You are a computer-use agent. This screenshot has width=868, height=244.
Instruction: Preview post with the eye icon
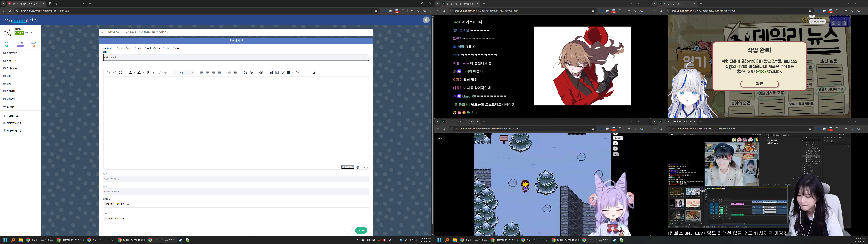(261, 72)
